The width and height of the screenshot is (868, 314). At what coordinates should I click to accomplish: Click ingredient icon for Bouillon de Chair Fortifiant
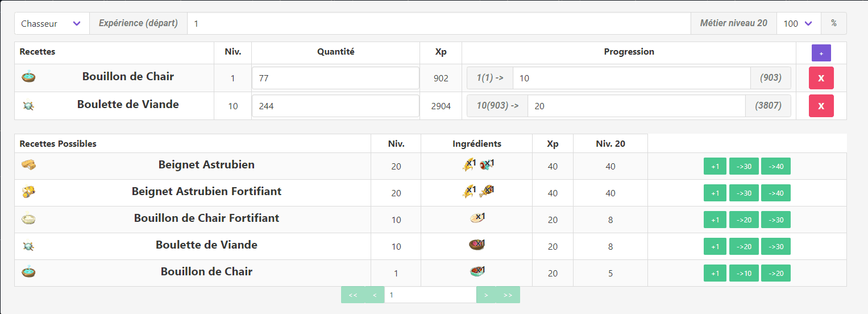(476, 218)
